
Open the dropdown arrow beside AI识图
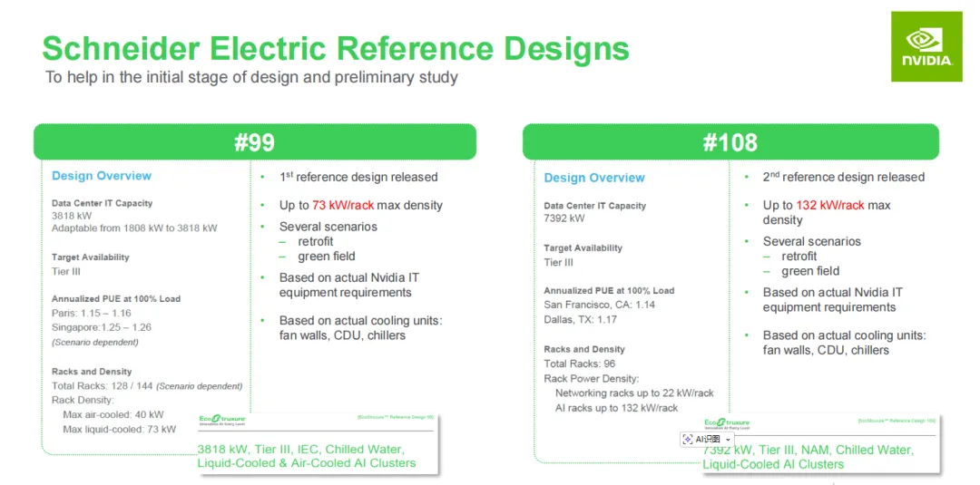728,440
